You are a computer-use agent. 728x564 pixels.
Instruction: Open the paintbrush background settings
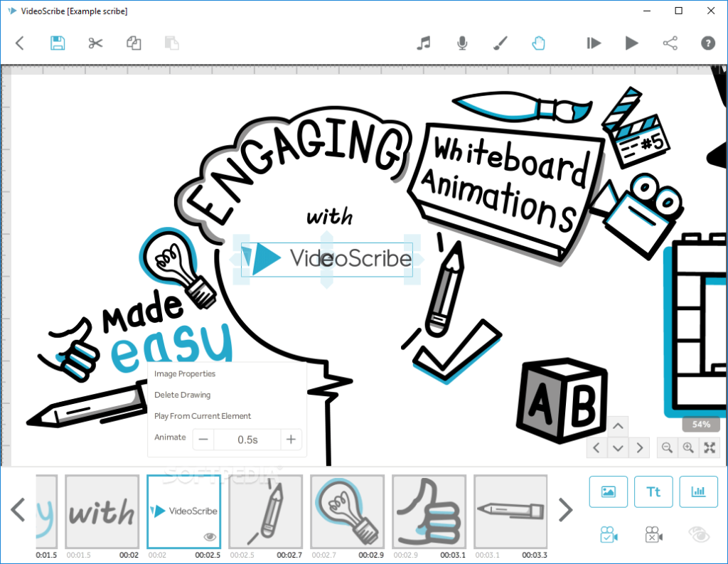[x=500, y=43]
